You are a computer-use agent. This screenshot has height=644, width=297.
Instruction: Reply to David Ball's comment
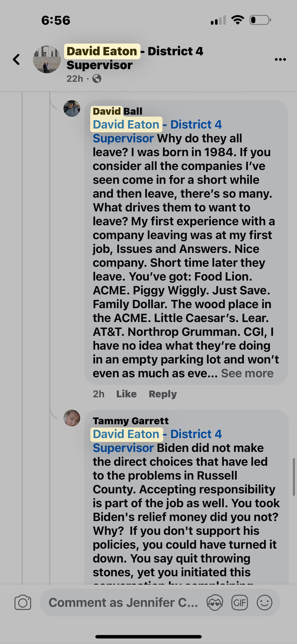[x=163, y=394]
